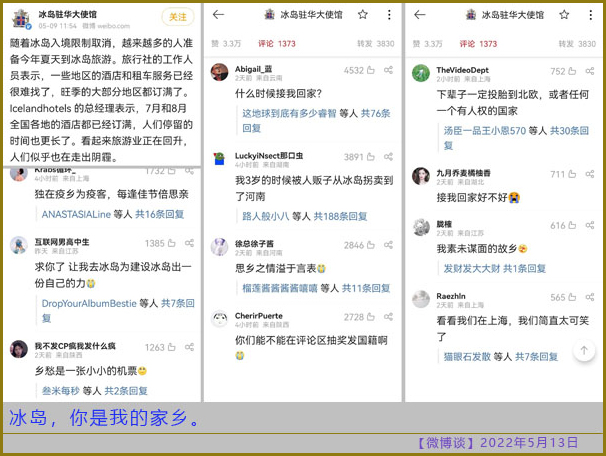Share LuckyiNsect那口虫's comment
Image resolution: width=606 pixels, height=456 pixels.
tap(389, 157)
